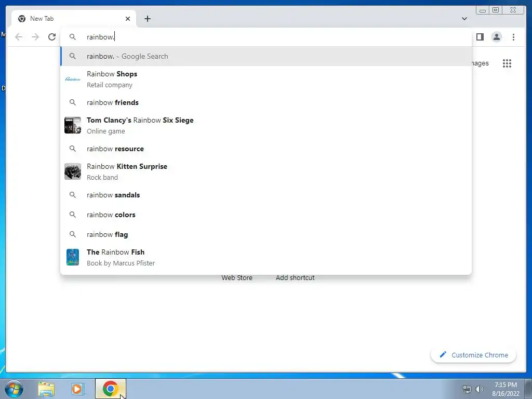Open the profile avatar button
This screenshot has height=399, width=532.
pyautogui.click(x=497, y=37)
